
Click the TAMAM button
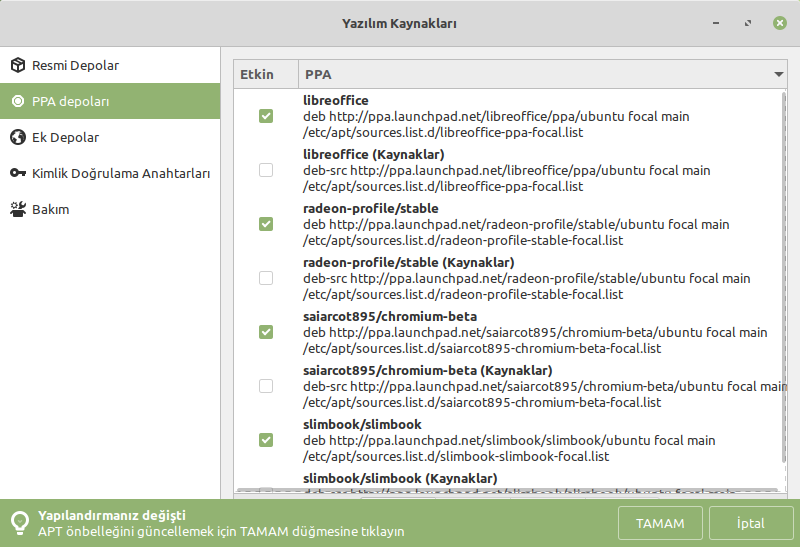click(x=660, y=523)
